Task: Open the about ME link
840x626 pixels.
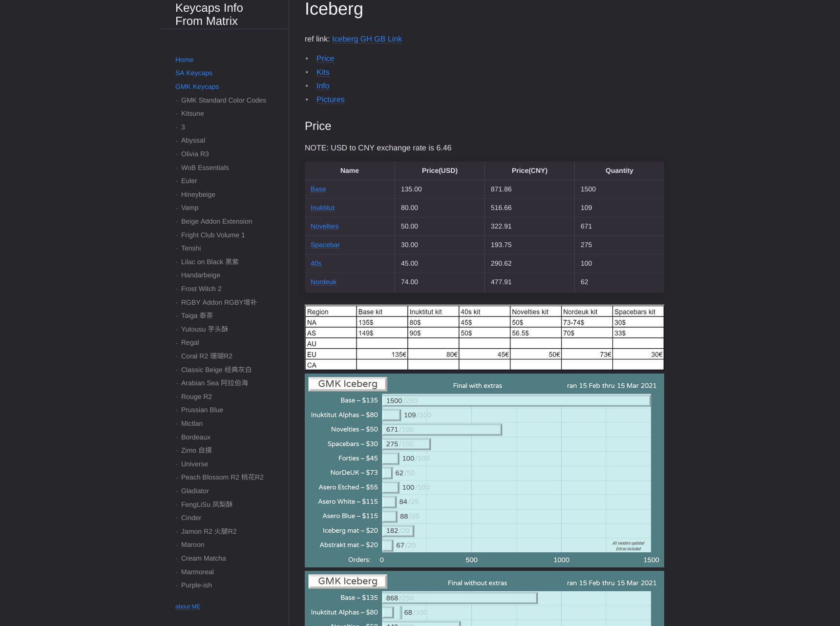Action: tap(188, 606)
